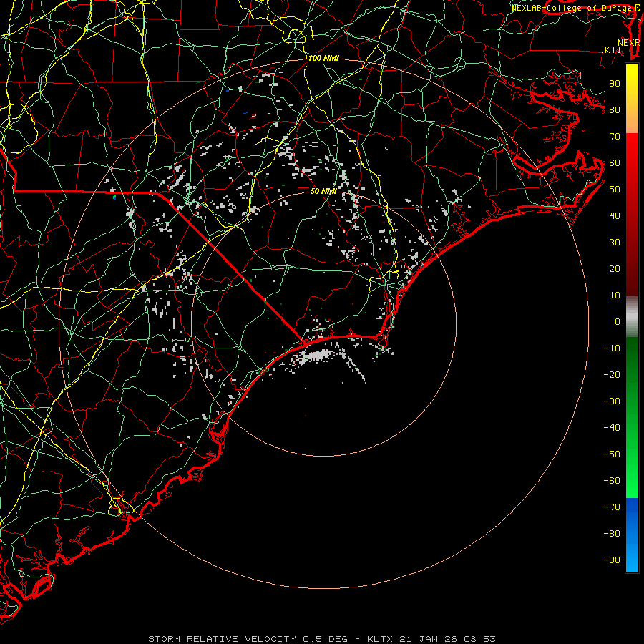Click the NEXR text above the color scale

pyautogui.click(x=629, y=43)
